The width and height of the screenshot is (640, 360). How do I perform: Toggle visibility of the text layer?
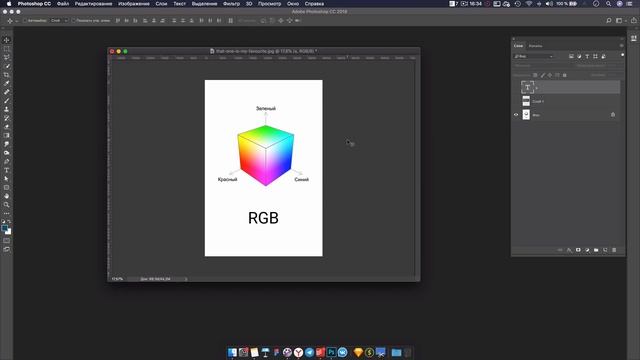[x=516, y=87]
